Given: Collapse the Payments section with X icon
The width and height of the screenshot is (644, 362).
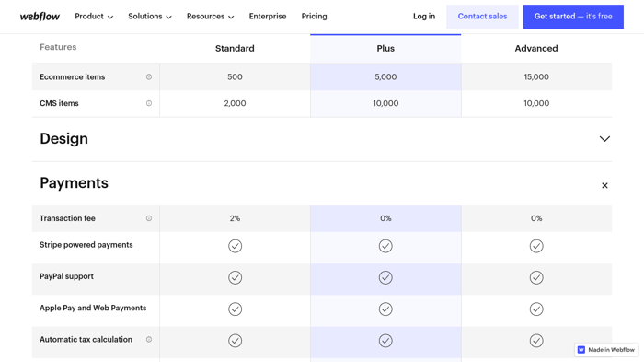Looking at the screenshot, I should coord(604,185).
